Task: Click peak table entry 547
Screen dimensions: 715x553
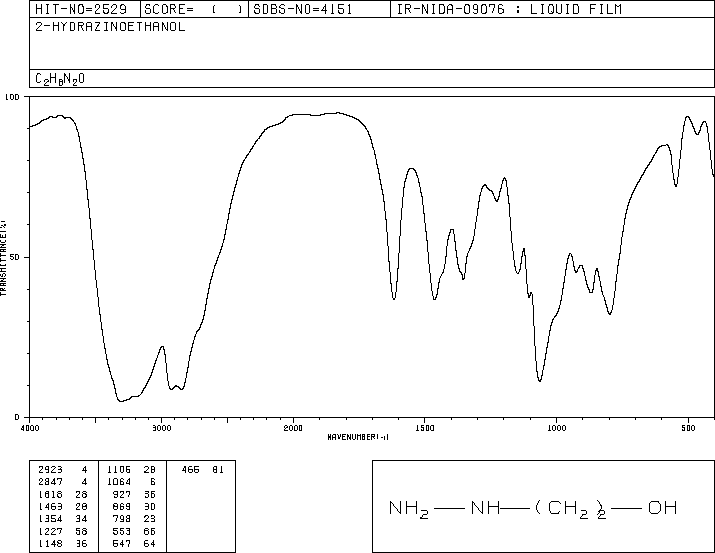Action: coord(122,544)
